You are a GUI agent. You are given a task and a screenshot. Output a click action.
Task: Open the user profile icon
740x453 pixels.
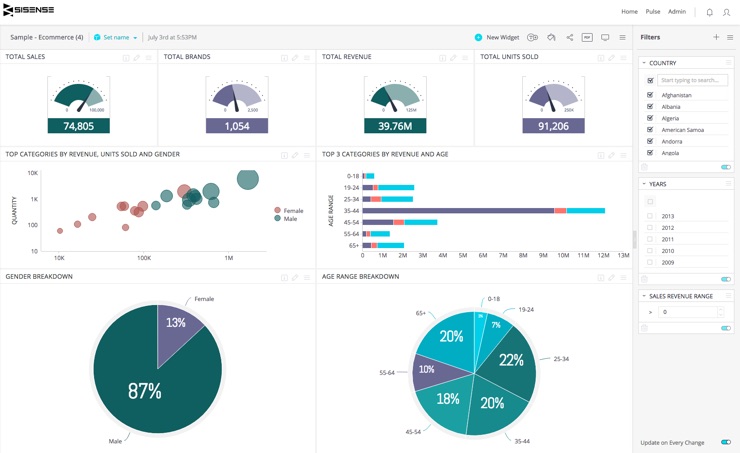pyautogui.click(x=727, y=12)
